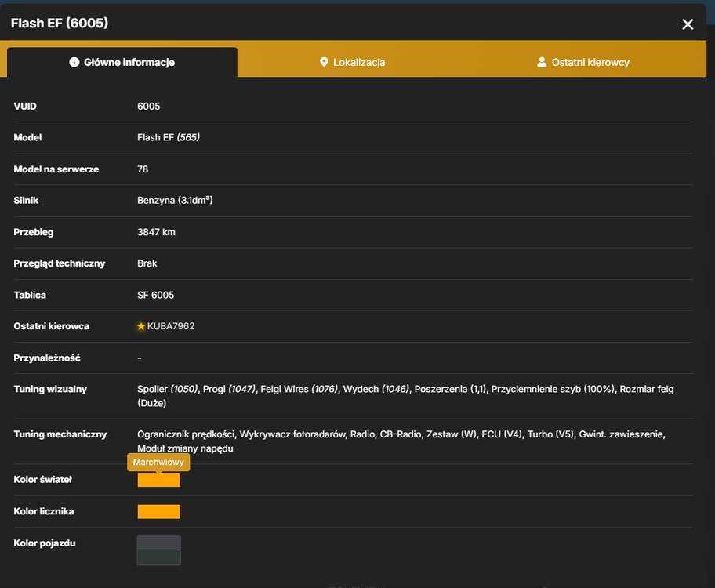Click the Kolor licznika orange swatch
This screenshot has width=715, height=588.
pyautogui.click(x=158, y=512)
